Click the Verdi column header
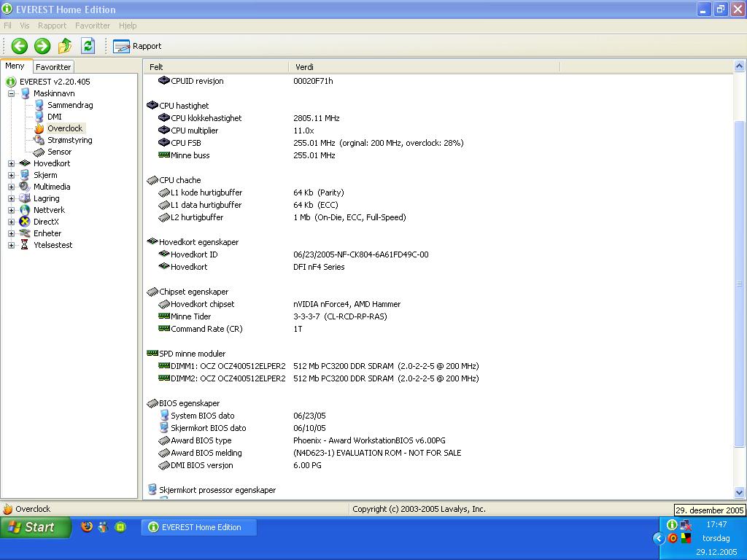Viewport: 747px width, 560px height. tap(424, 67)
